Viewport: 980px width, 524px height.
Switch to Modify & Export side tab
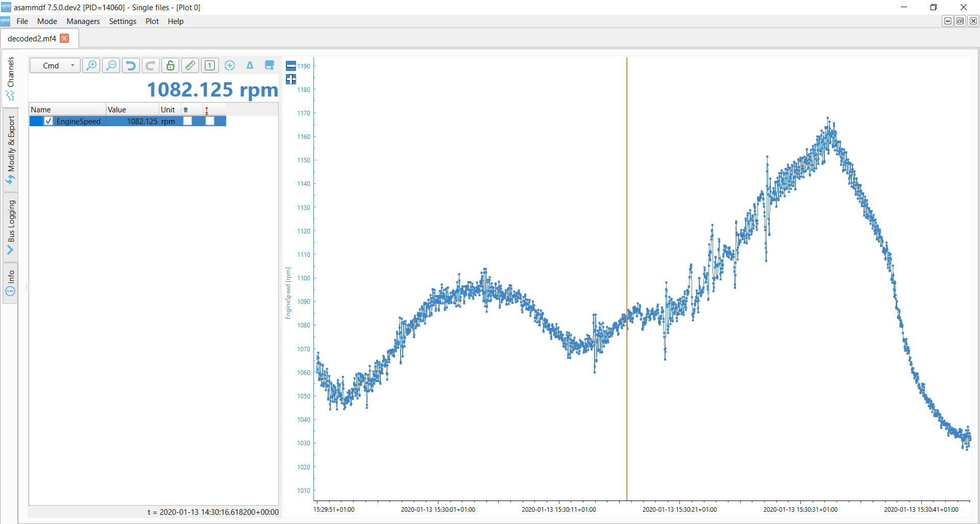(10, 150)
